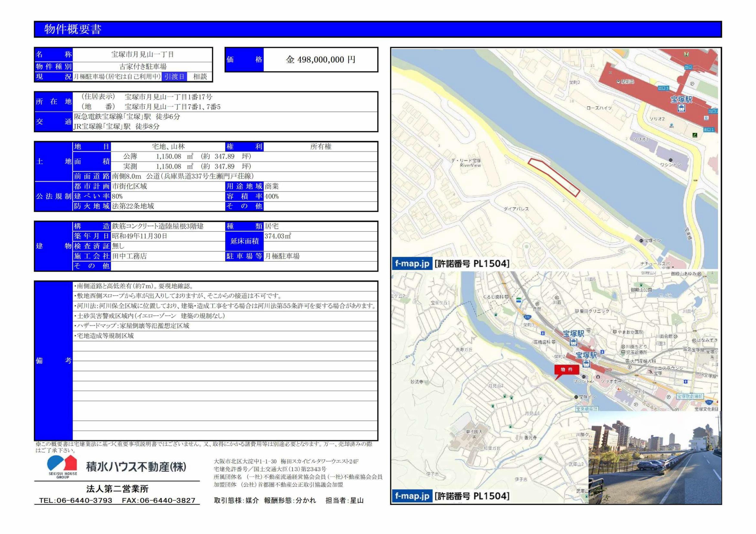Click the 出口3 station exit marker

pos(663,88)
